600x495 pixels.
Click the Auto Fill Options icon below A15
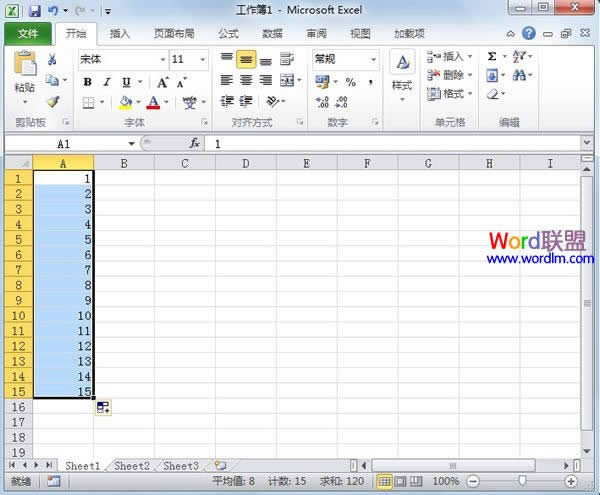coord(103,407)
